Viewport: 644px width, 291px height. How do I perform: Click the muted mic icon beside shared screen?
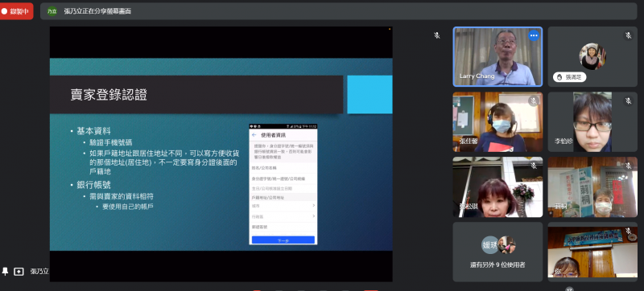(x=437, y=35)
